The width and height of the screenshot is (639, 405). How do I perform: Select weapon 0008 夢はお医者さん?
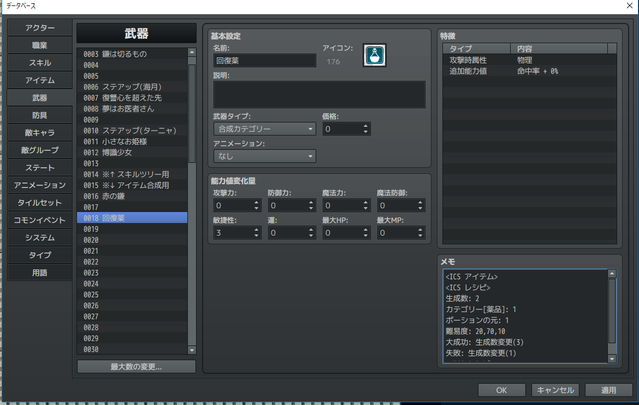tap(132, 109)
